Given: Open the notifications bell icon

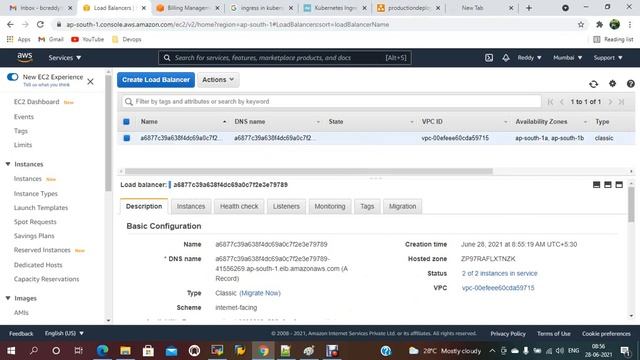Looking at the screenshot, I should pyautogui.click(x=506, y=58).
